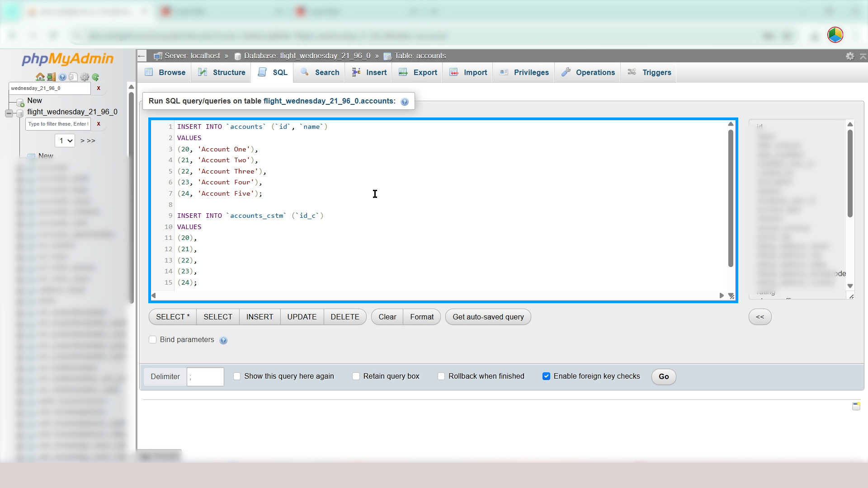Insert DELETE statement template
868x488 pixels.
click(x=345, y=317)
